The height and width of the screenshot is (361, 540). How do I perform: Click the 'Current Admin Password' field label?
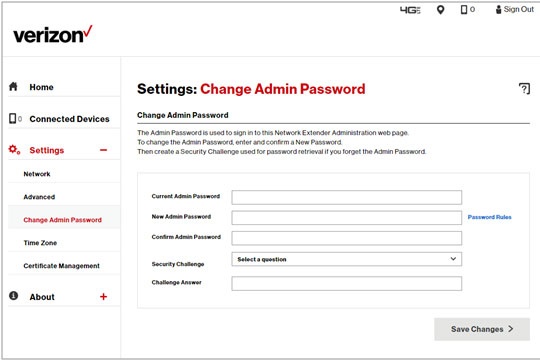[186, 196]
